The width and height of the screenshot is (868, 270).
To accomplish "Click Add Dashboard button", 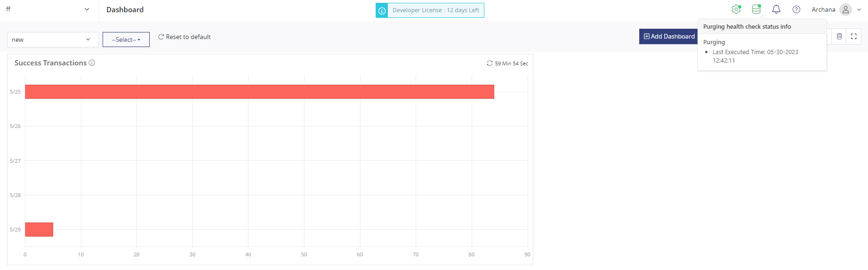I will pos(669,37).
